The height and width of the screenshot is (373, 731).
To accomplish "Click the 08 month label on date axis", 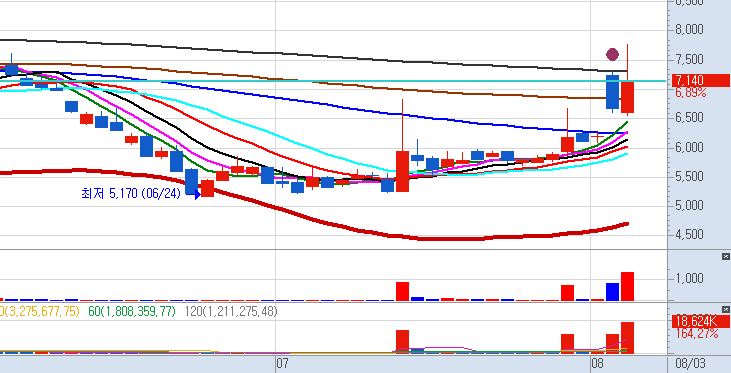I will [597, 364].
